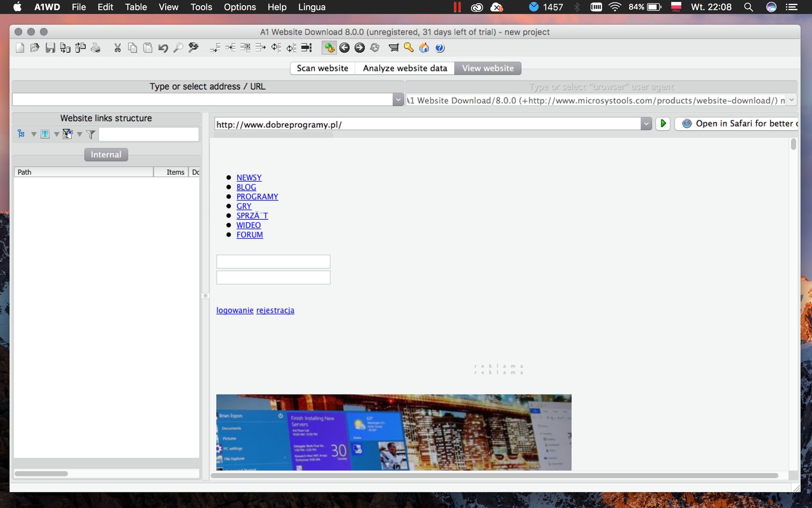Click Open in Safari button

click(x=737, y=123)
